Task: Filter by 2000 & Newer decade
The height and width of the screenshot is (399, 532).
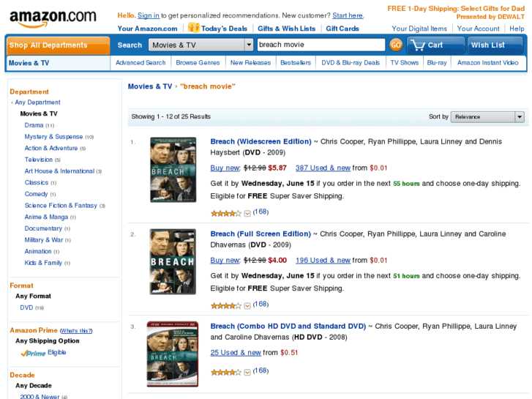Action: [x=40, y=396]
